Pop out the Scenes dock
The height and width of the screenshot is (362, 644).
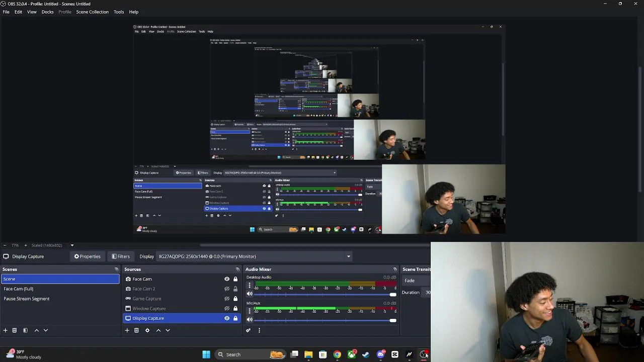tap(116, 269)
